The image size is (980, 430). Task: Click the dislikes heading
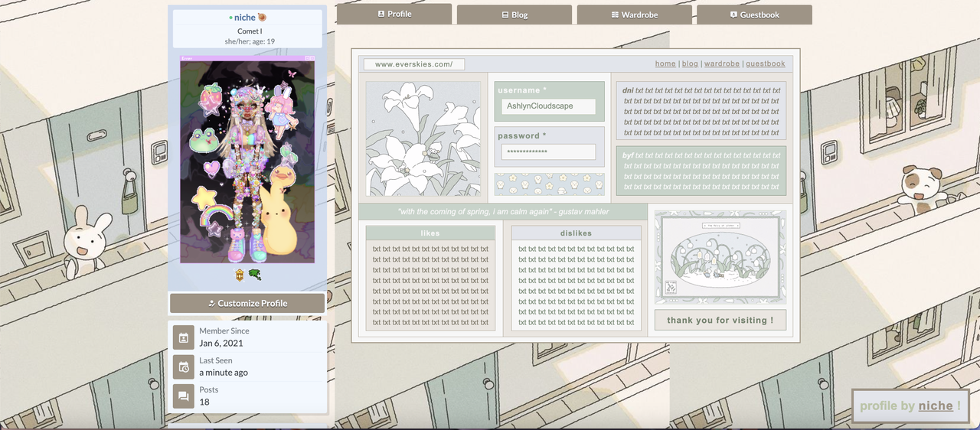point(576,233)
